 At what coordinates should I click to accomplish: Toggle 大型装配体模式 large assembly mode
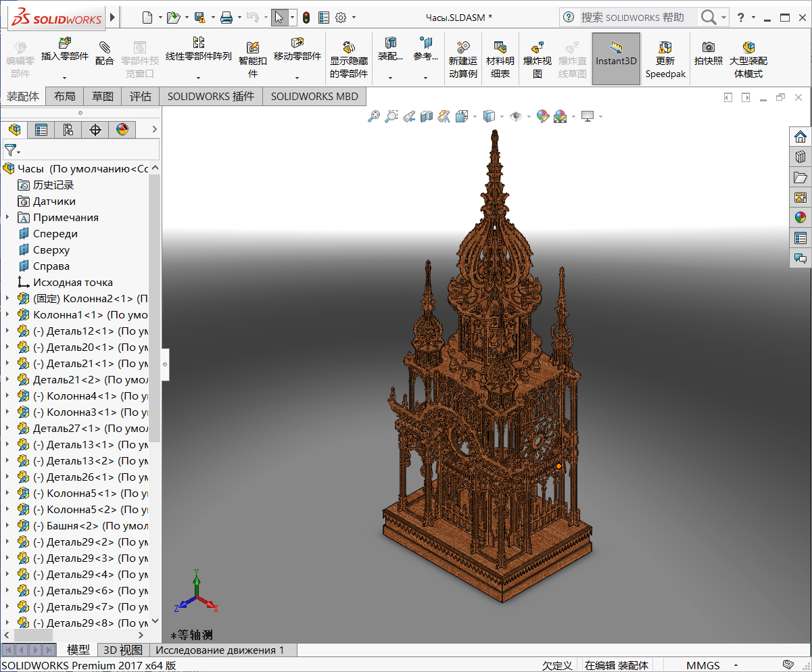point(748,59)
